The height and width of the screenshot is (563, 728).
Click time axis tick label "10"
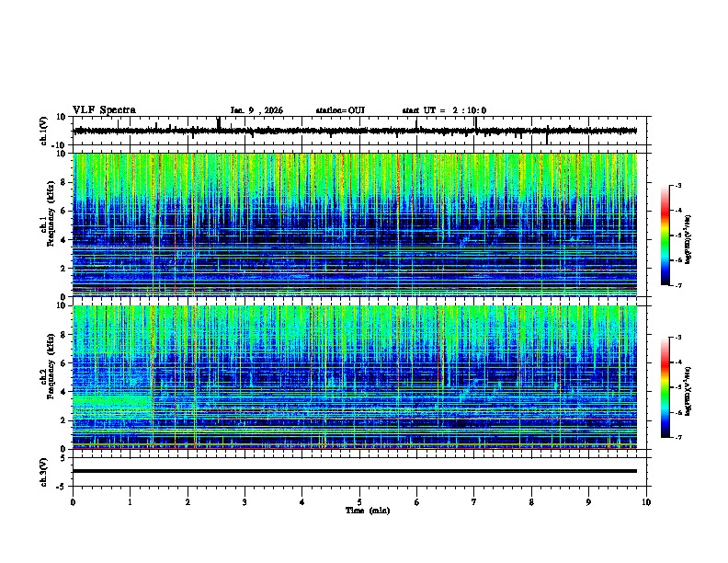tap(646, 502)
